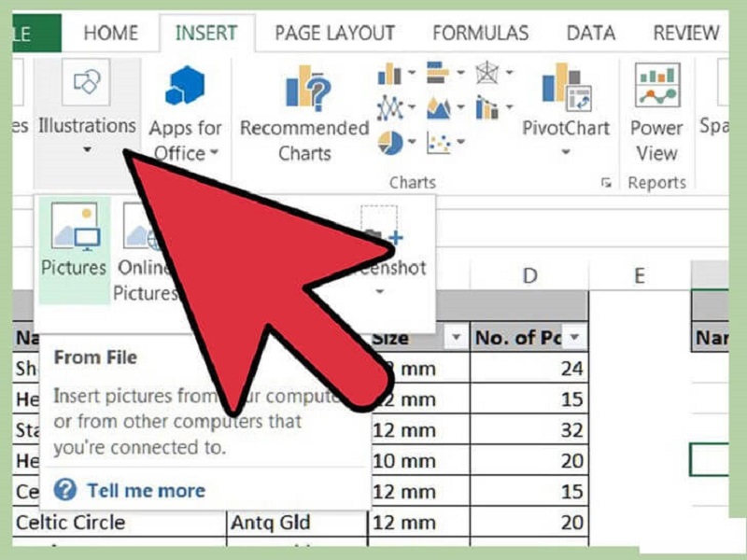Insert a horizontal bar chart
Image resolution: width=747 pixels, height=560 pixels.
tap(439, 73)
